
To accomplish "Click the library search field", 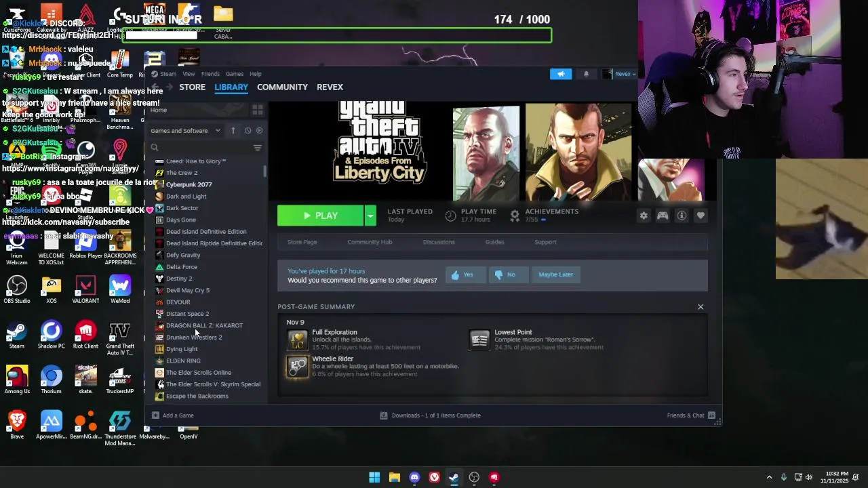I will 200,148.
